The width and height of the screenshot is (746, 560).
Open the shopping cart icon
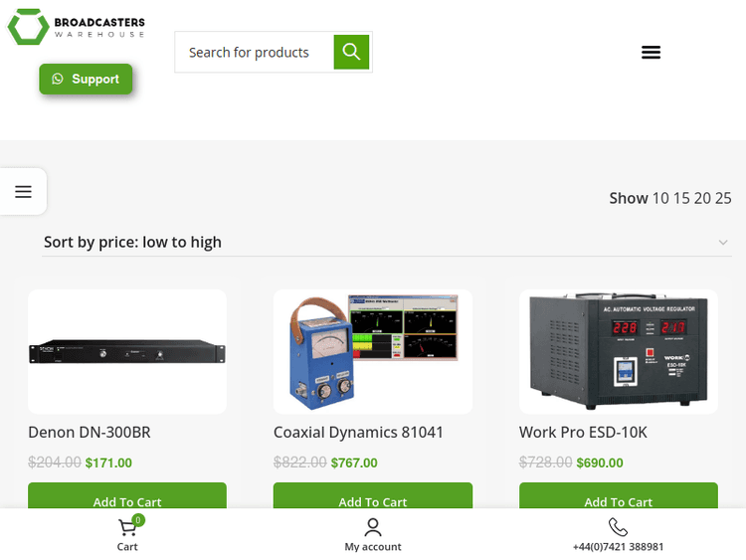tap(127, 527)
